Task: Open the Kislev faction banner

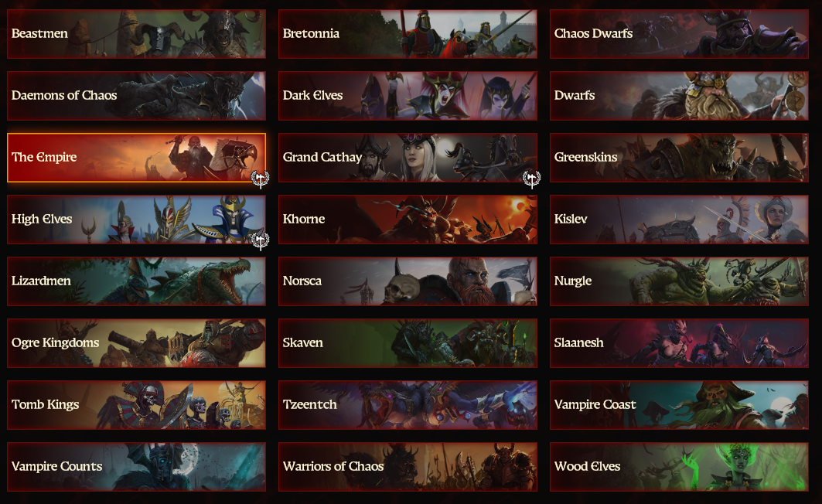Action: [x=679, y=220]
